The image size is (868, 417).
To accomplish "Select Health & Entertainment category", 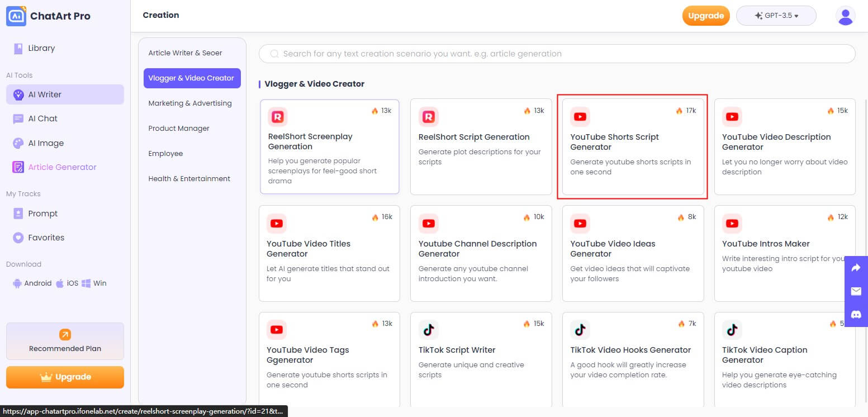I will [x=192, y=179].
